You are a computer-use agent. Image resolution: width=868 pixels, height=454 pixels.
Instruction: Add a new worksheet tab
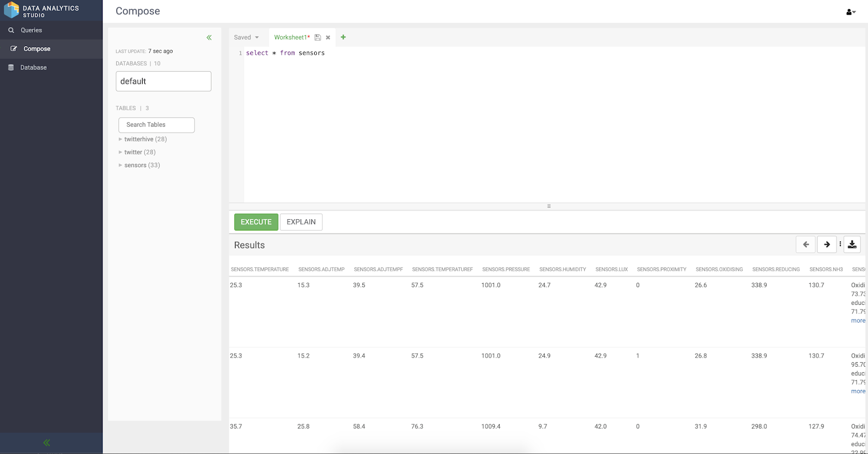pyautogui.click(x=343, y=37)
